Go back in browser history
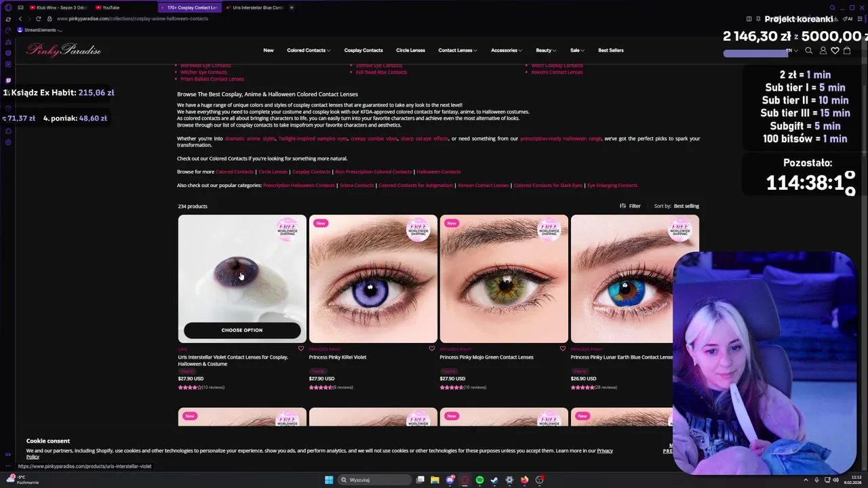 (x=20, y=19)
